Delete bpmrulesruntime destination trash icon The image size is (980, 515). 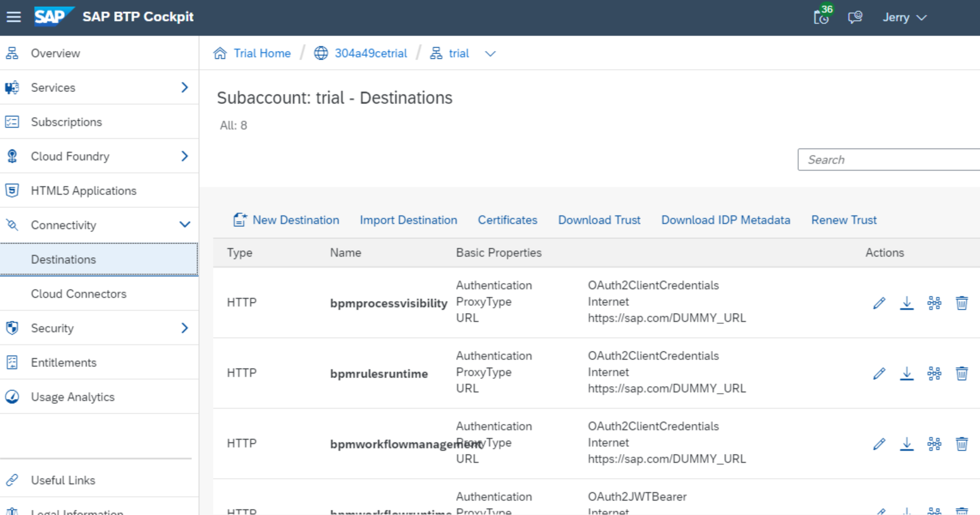(962, 374)
